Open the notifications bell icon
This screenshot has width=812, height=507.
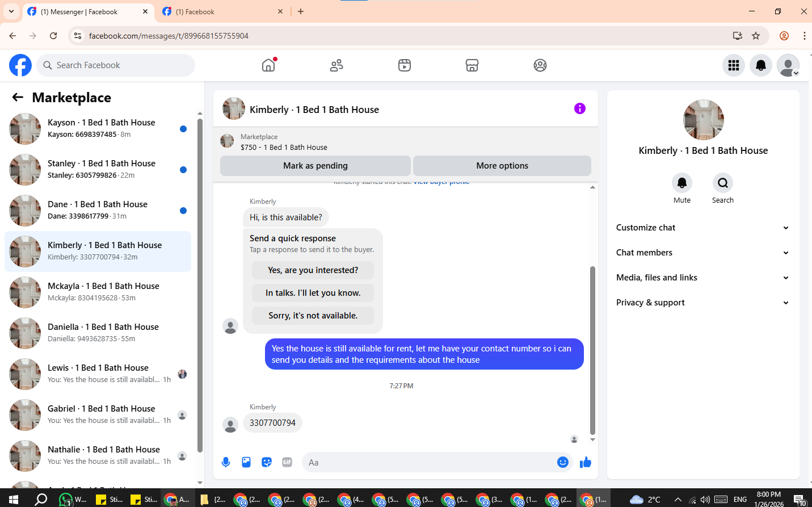[761, 65]
